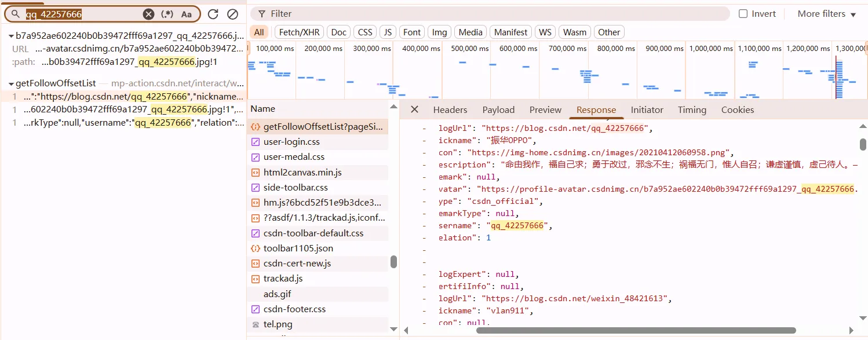Open search match containing nickname
Viewport: 868px width, 340px height.
[x=124, y=97]
